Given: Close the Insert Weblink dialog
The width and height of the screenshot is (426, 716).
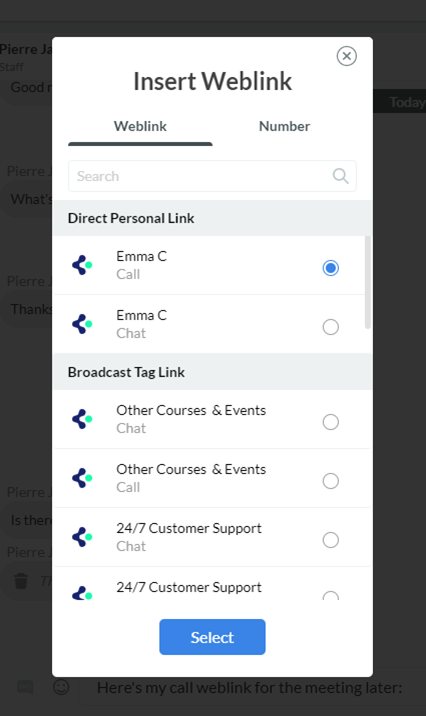Looking at the screenshot, I should [x=347, y=56].
